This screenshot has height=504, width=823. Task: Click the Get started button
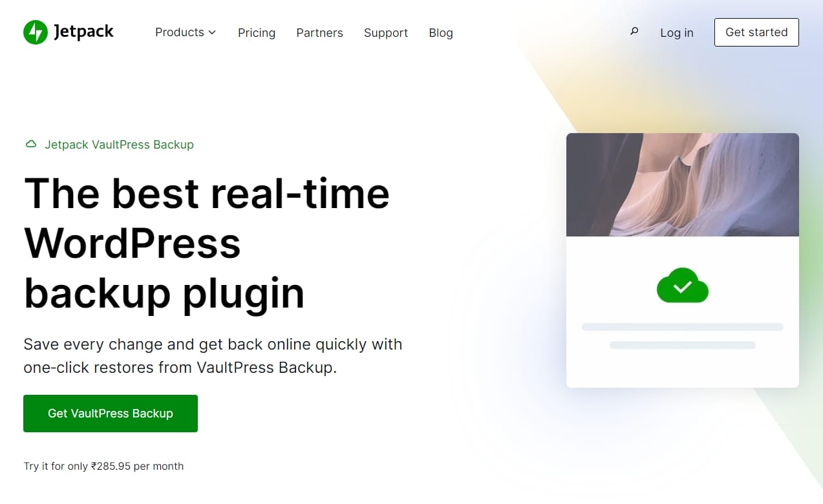[x=756, y=32]
